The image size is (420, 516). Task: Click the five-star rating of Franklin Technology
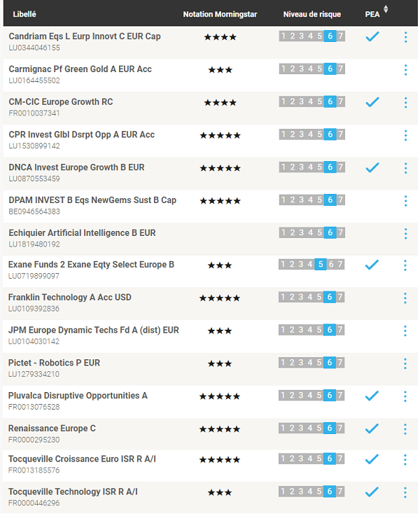pos(220,298)
